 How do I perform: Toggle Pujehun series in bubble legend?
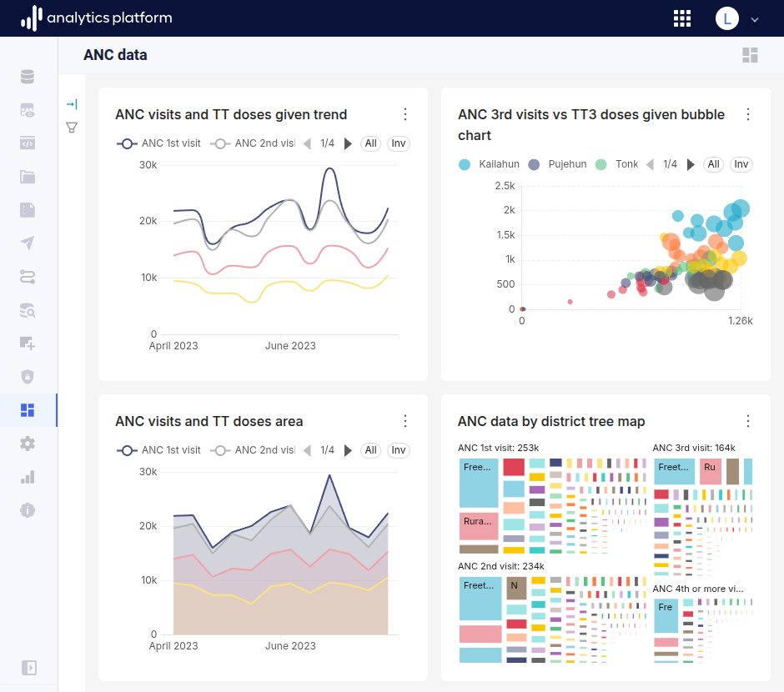click(557, 164)
